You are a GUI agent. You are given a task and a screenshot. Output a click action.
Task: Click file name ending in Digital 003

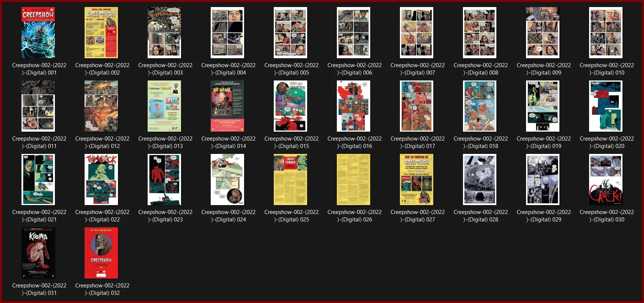pyautogui.click(x=165, y=69)
